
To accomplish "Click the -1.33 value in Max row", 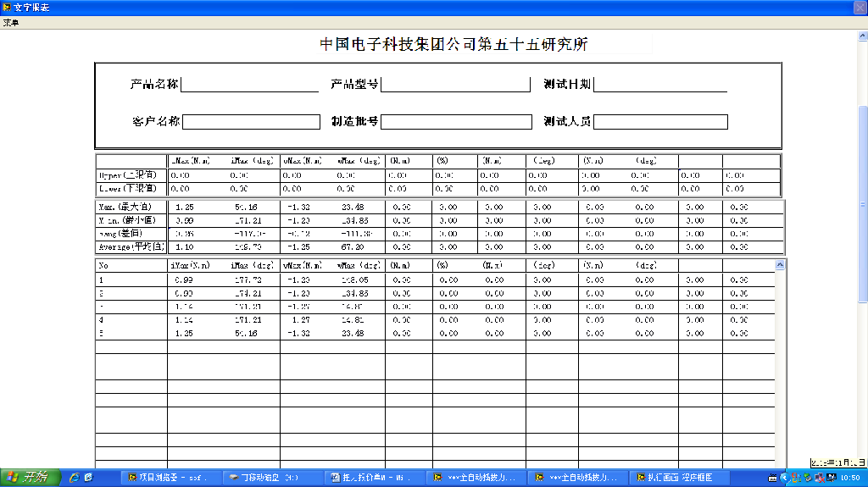I will point(298,207).
